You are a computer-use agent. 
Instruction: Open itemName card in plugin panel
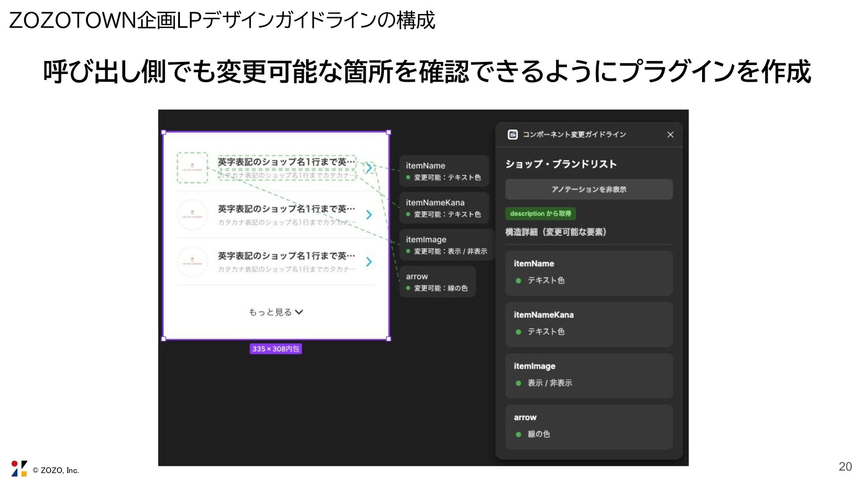tap(589, 273)
